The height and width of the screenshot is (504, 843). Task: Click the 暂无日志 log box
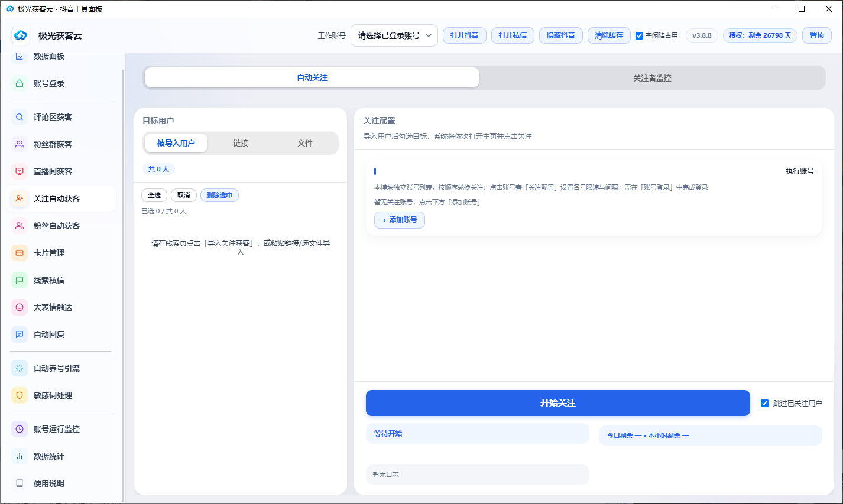(x=478, y=474)
